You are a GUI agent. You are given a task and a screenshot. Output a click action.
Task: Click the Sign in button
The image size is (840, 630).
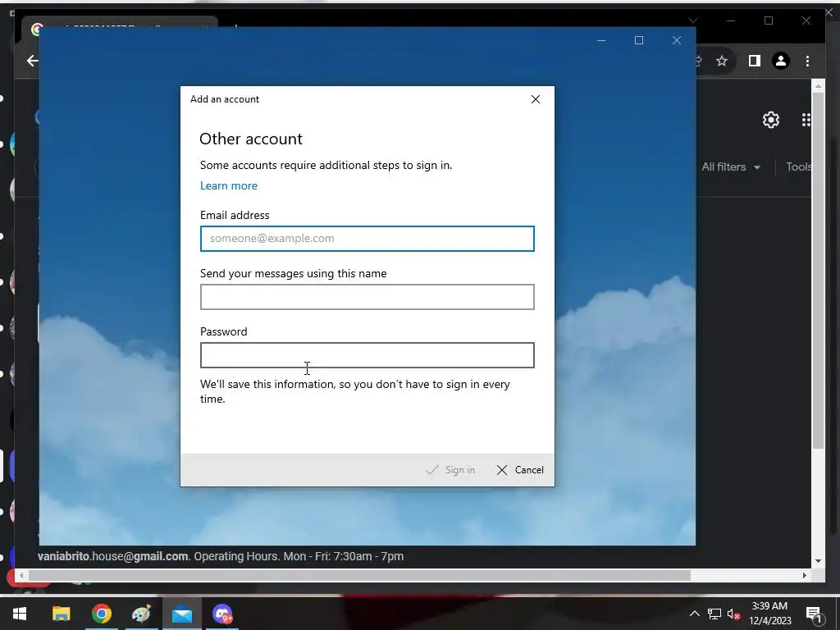450,470
